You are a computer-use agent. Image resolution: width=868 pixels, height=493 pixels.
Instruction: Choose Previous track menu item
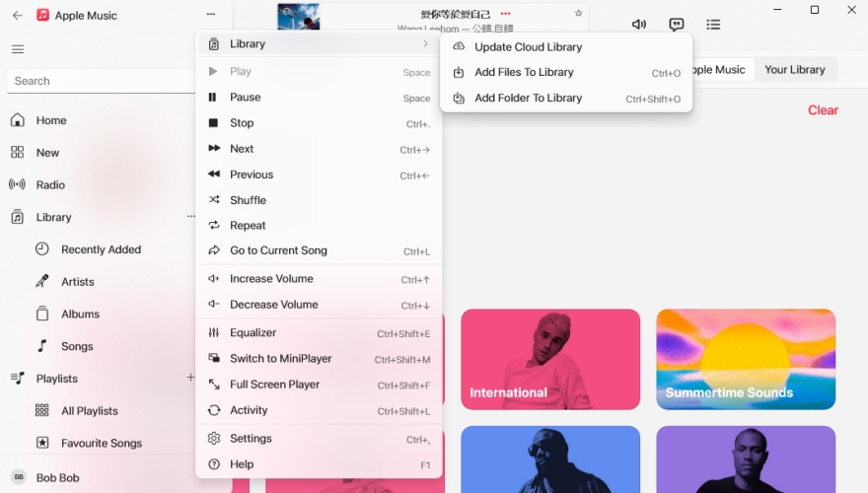click(319, 175)
